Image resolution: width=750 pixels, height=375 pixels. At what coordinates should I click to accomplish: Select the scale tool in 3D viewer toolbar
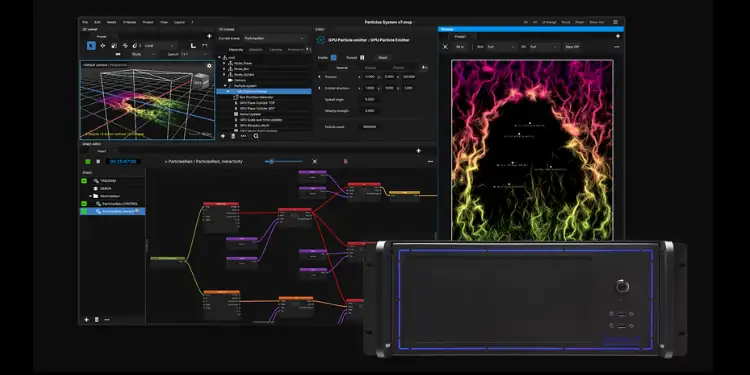pyautogui.click(x=114, y=45)
